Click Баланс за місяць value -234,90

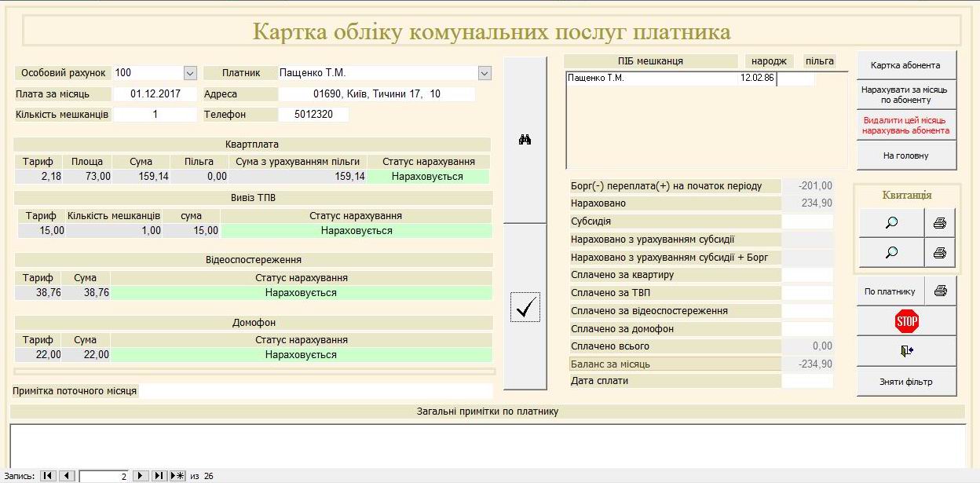pyautogui.click(x=807, y=364)
